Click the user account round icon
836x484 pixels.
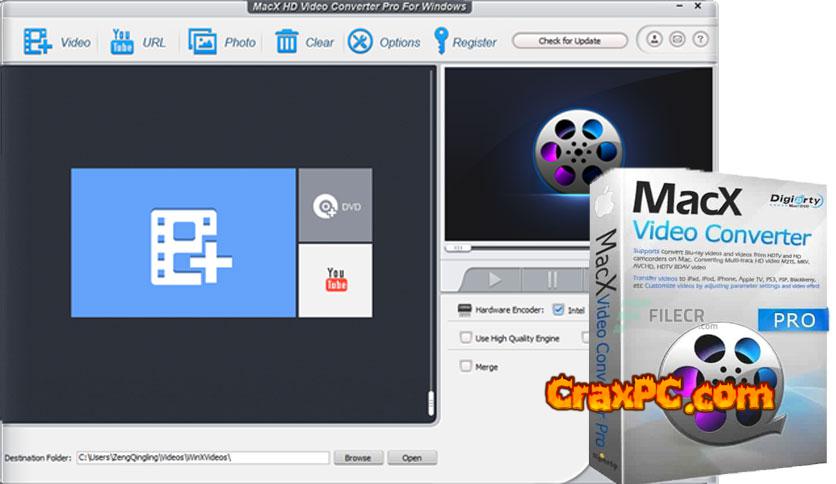coord(654,41)
